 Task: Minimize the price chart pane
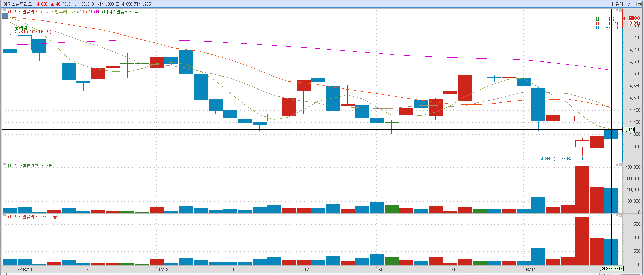click(x=617, y=11)
